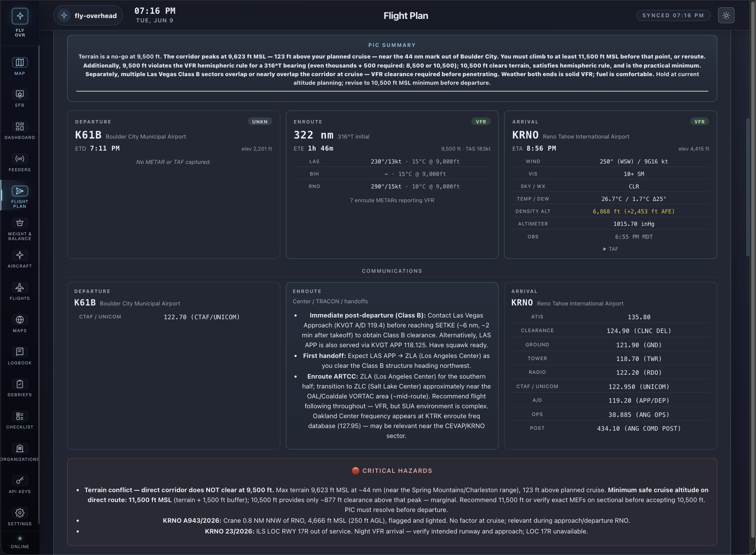Open the Debriefs sidebar icon

[x=20, y=384]
